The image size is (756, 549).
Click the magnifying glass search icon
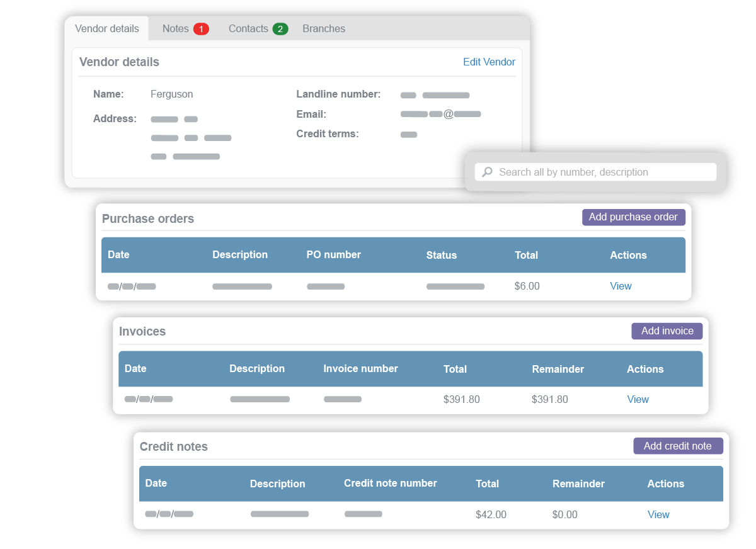click(x=487, y=172)
